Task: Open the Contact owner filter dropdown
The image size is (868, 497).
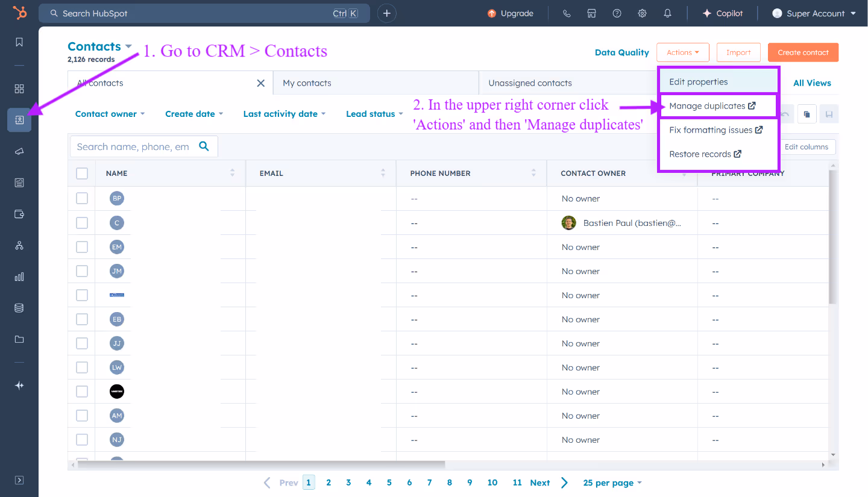Action: (x=110, y=113)
